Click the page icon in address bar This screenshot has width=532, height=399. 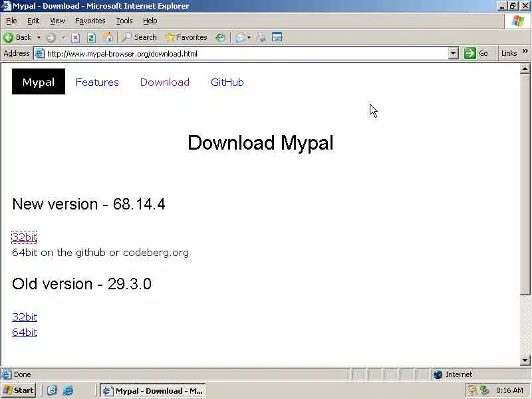tap(40, 54)
